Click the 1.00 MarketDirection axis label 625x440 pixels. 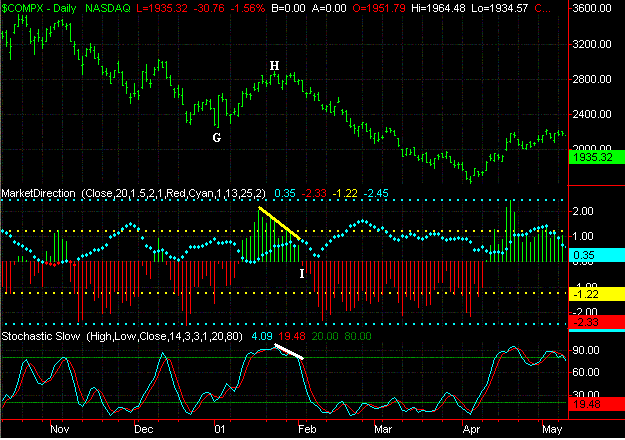coord(582,236)
